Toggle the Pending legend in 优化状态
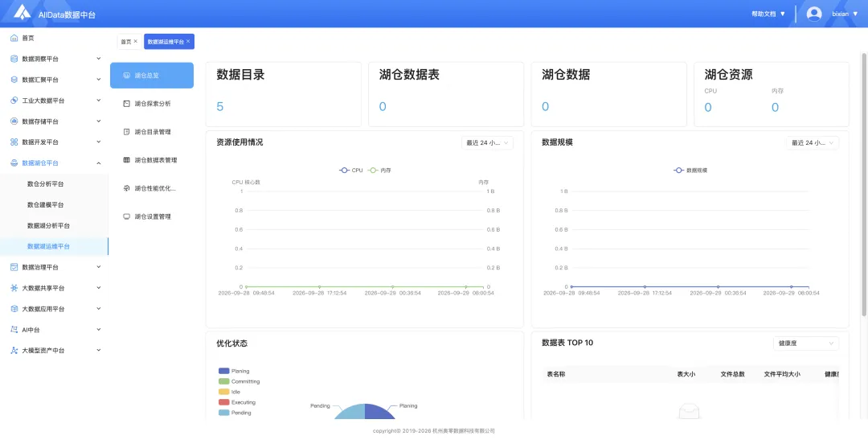 235,413
